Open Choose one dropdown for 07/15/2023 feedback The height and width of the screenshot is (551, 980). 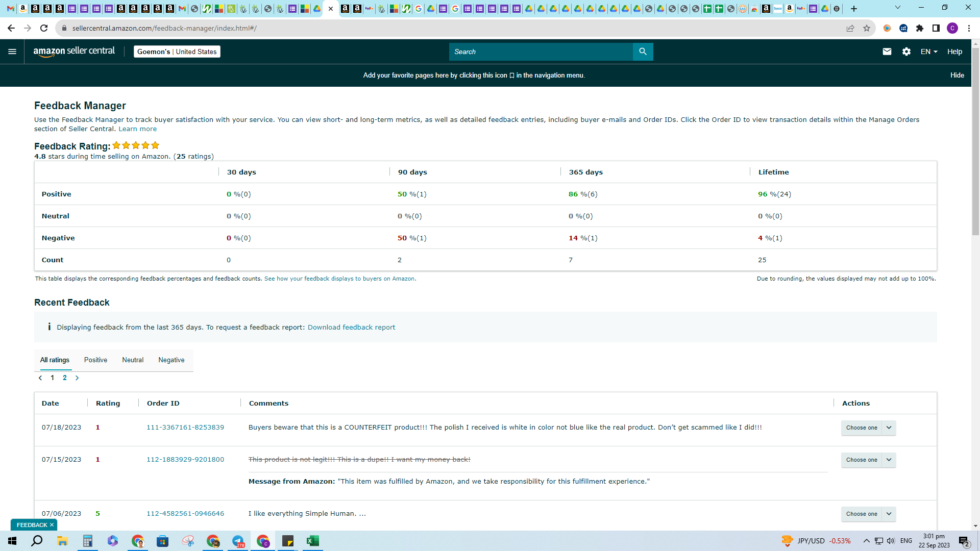pos(868,460)
